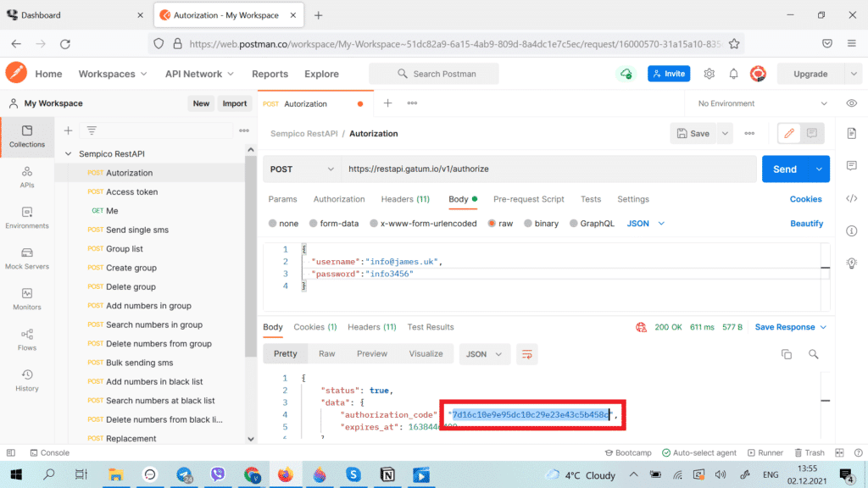Select the none body type
868x488 pixels.
click(283, 224)
